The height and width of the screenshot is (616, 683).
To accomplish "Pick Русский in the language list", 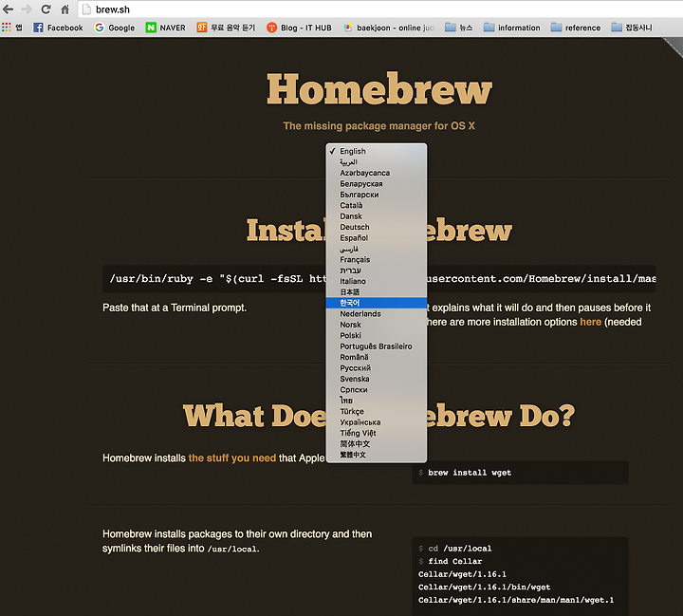I will 377,368.
